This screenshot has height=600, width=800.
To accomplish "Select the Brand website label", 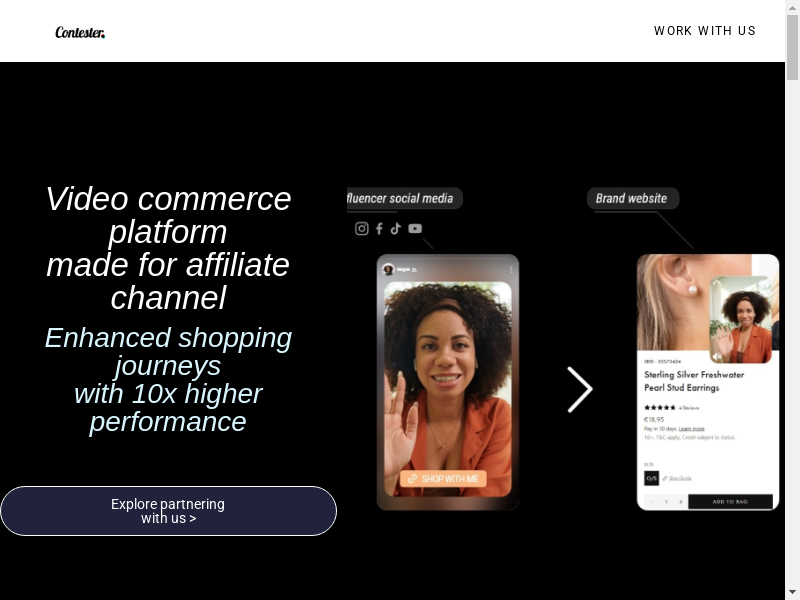I will [633, 198].
